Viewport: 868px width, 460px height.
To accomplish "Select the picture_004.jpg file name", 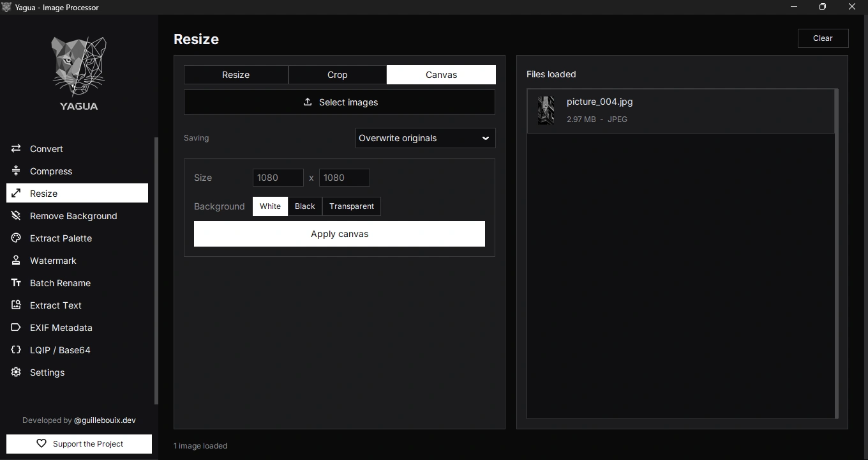I will click(600, 102).
